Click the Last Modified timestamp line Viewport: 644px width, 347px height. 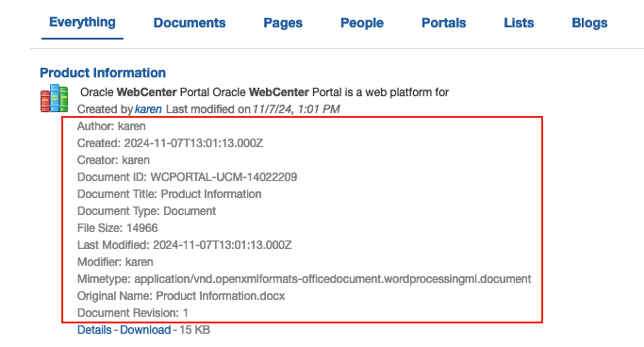tap(185, 245)
